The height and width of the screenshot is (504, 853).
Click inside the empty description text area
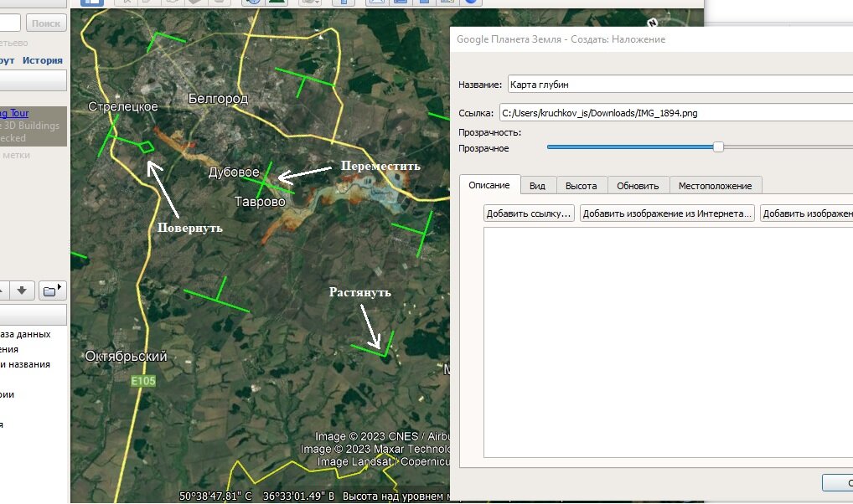tap(668, 342)
